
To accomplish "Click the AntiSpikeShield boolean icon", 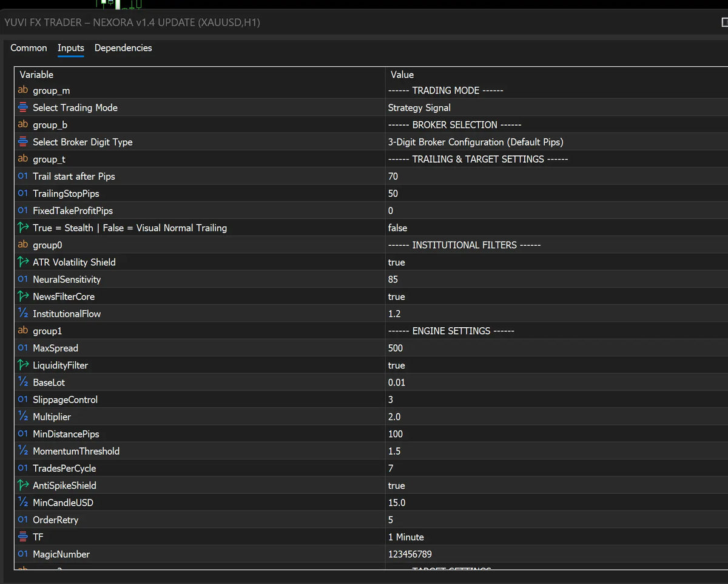I will pyautogui.click(x=23, y=485).
